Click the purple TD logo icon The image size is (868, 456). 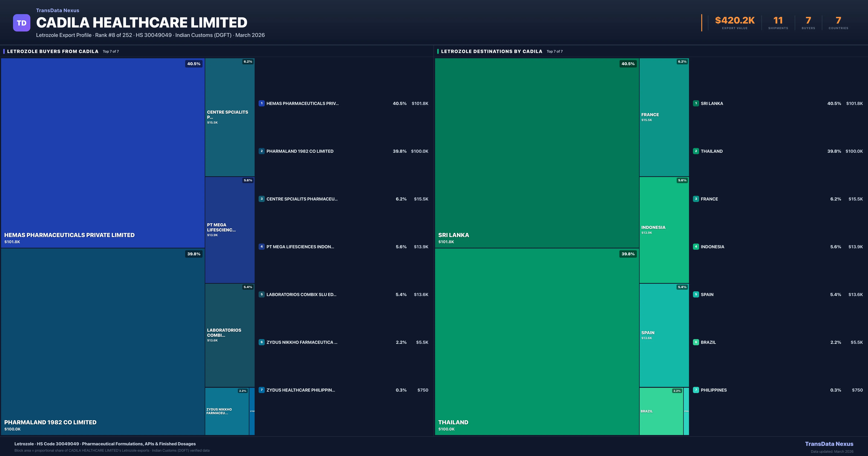tap(22, 23)
